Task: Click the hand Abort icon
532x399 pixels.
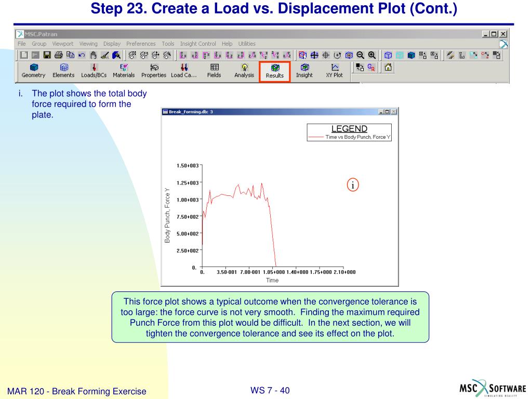Action: coord(94,55)
